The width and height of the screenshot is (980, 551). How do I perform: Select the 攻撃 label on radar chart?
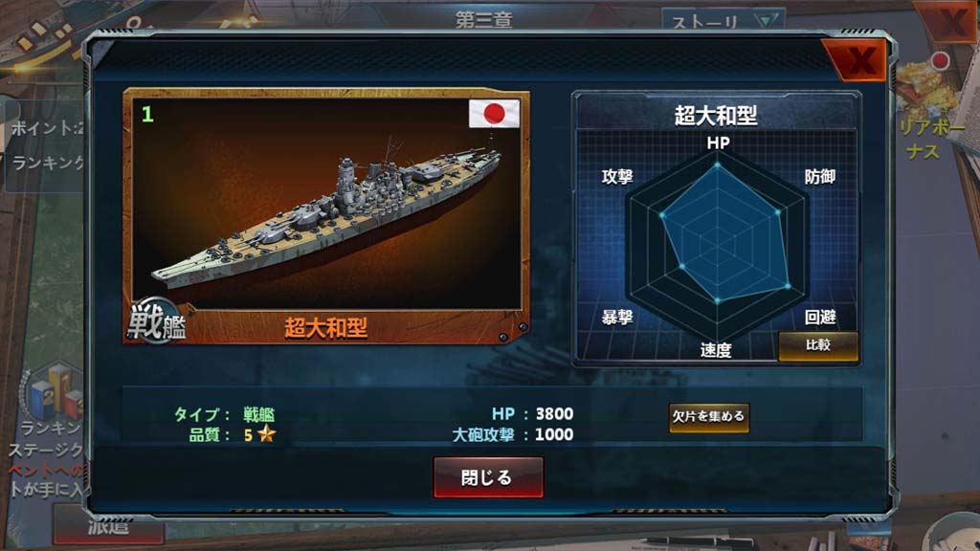pos(617,177)
